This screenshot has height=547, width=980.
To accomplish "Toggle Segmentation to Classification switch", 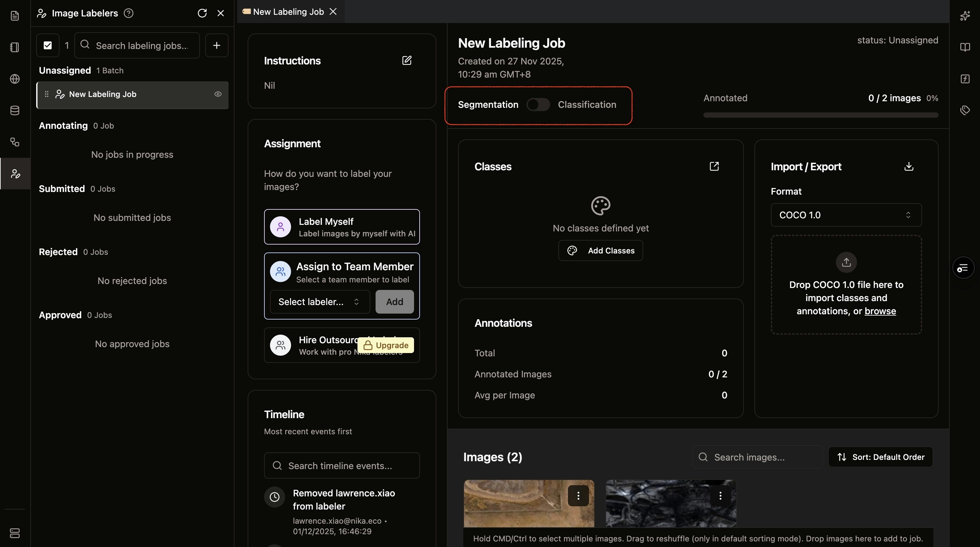I will 538,105.
